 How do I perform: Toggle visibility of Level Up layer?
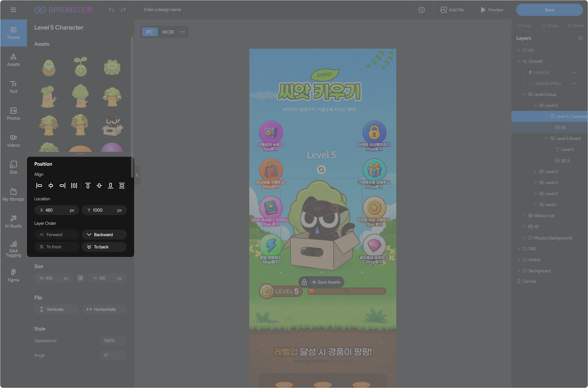(x=574, y=73)
